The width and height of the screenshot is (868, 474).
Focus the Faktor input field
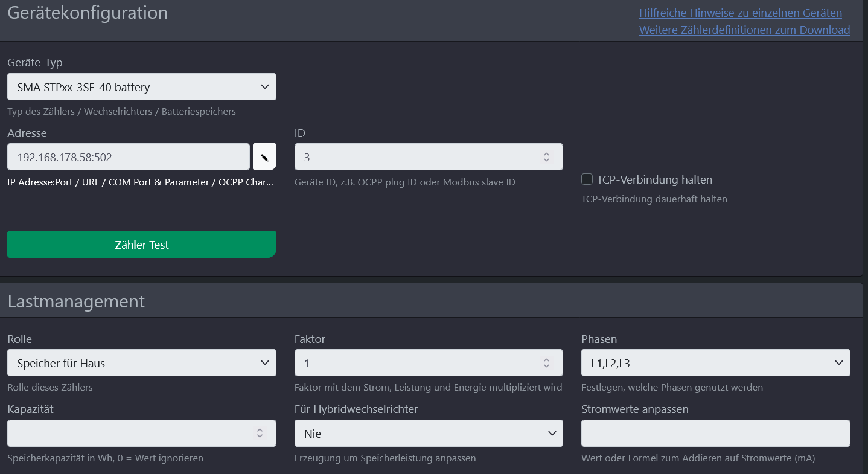click(x=416, y=363)
